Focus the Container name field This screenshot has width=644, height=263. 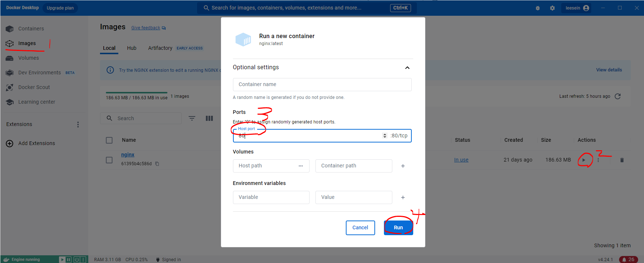322,85
